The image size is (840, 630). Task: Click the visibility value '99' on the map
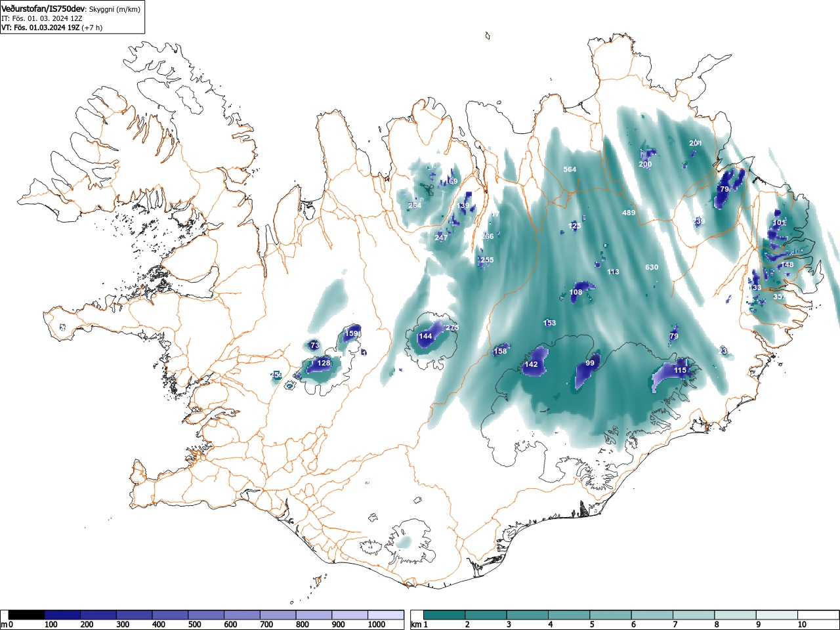point(590,363)
